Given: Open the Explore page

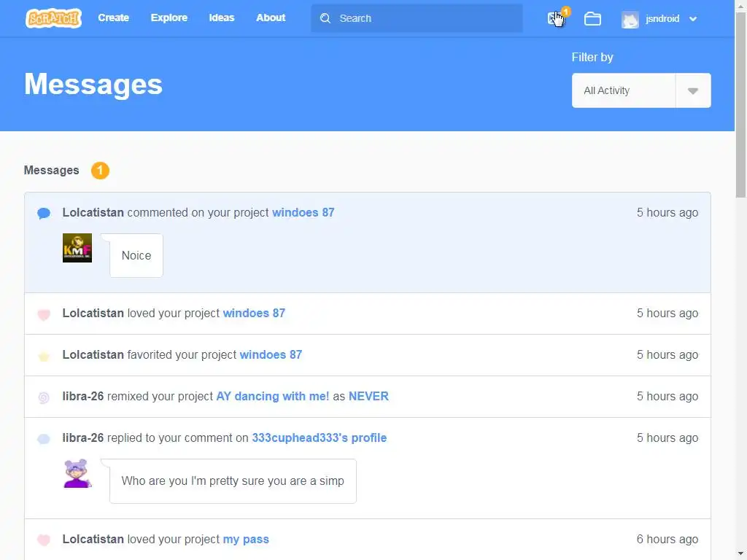Looking at the screenshot, I should 169,17.
